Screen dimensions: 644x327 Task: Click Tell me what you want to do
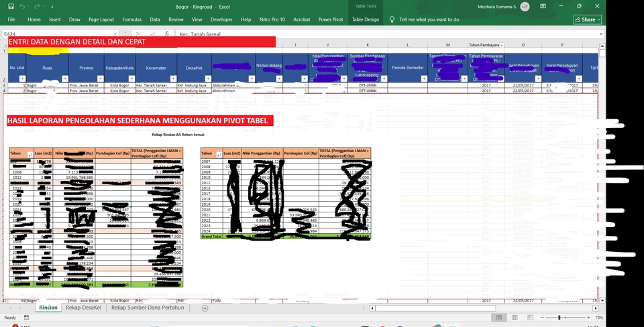click(x=429, y=19)
